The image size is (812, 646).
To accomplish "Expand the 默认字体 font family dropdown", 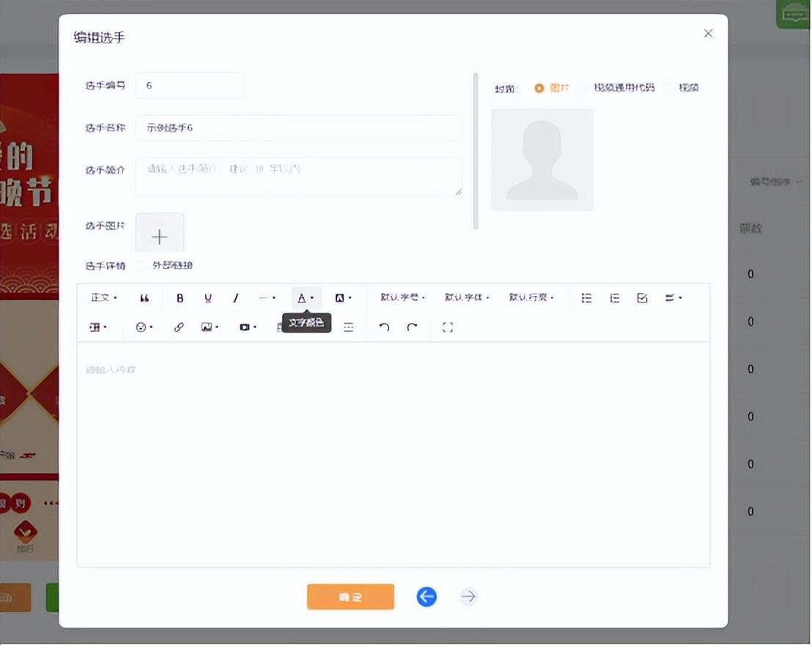I will click(467, 298).
